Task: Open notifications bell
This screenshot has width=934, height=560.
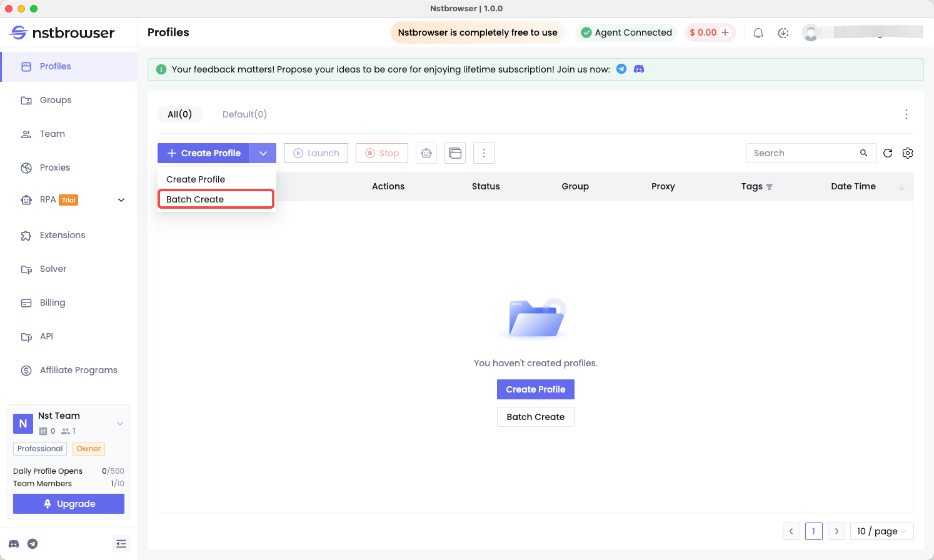Action: [758, 33]
